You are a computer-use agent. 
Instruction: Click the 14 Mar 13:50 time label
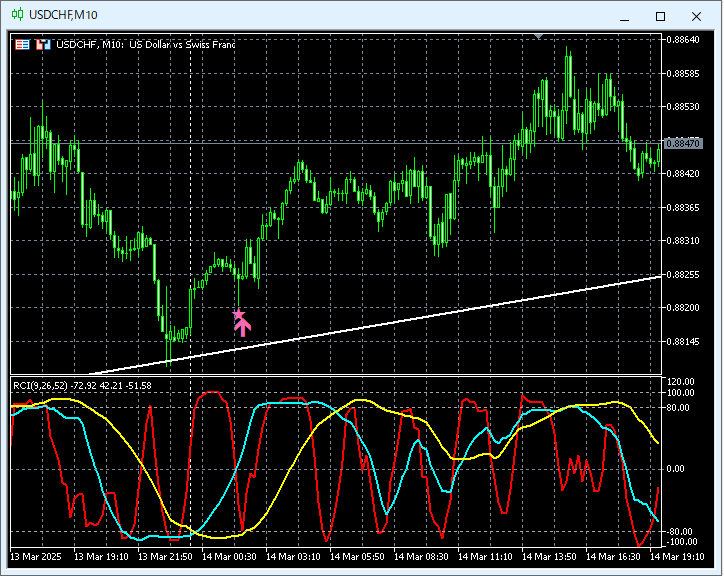(x=549, y=557)
